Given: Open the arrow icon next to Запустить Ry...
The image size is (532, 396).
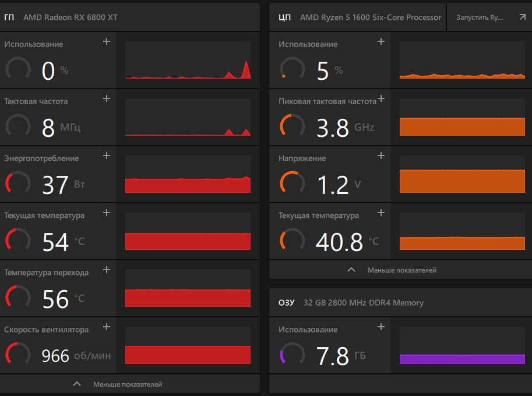Looking at the screenshot, I should coord(522,17).
